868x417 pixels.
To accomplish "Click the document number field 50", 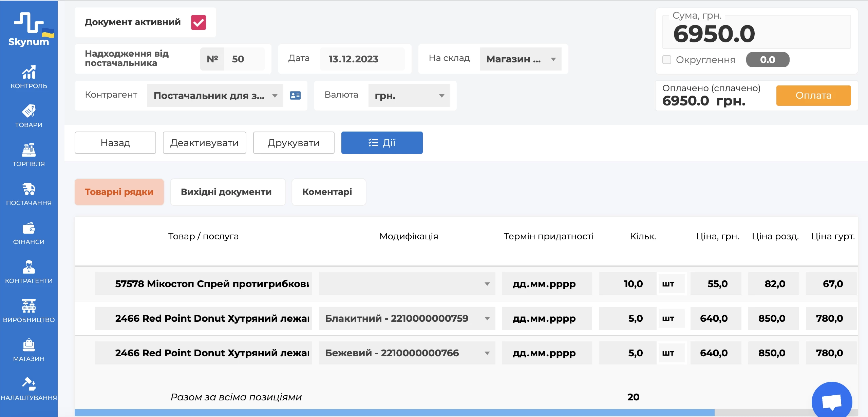I will click(x=244, y=59).
